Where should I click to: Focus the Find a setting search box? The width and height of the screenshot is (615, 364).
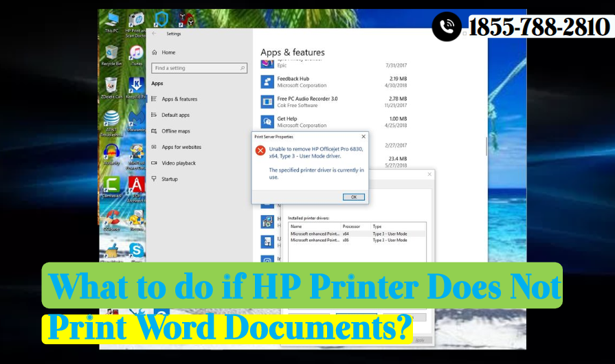(x=199, y=68)
